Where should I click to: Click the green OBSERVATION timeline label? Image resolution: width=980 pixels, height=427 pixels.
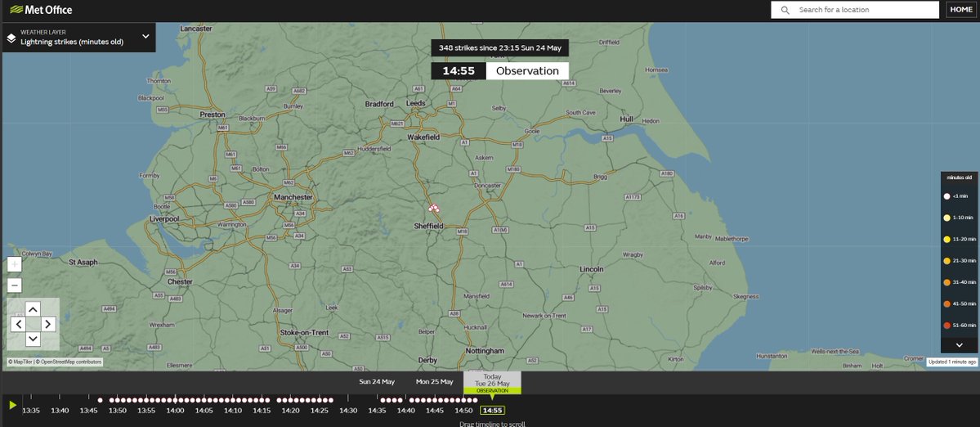pos(492,391)
